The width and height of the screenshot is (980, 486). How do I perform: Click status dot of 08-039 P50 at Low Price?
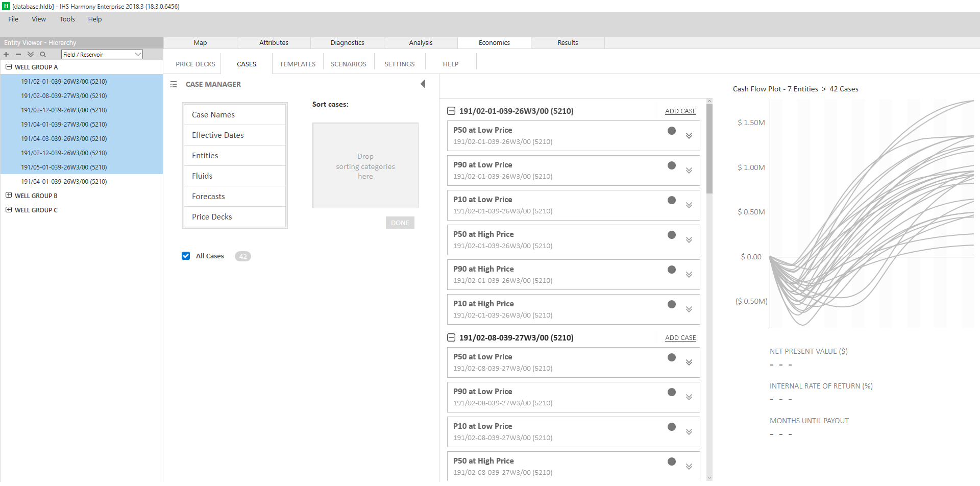(x=672, y=357)
